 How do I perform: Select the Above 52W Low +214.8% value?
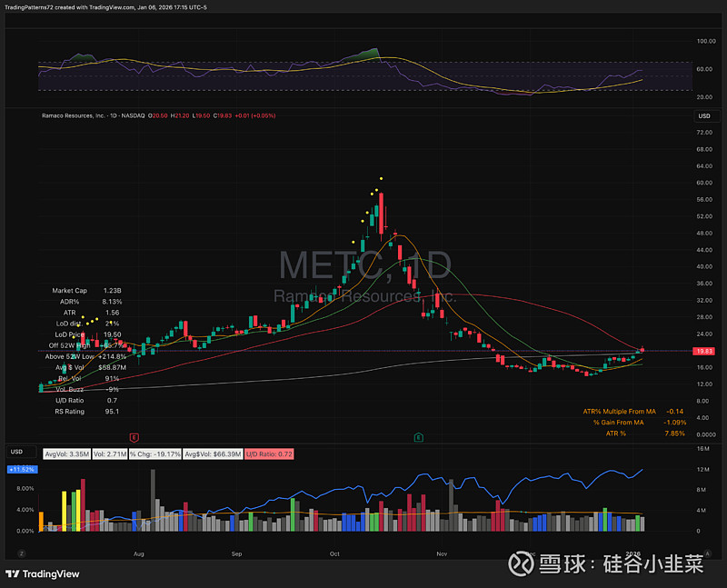pos(112,356)
